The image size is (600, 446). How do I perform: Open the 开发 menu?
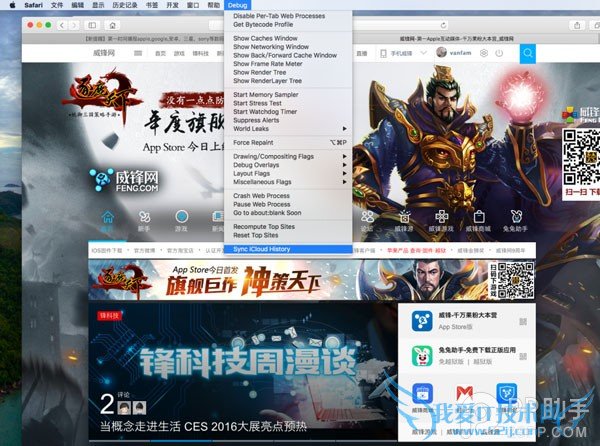click(173, 5)
